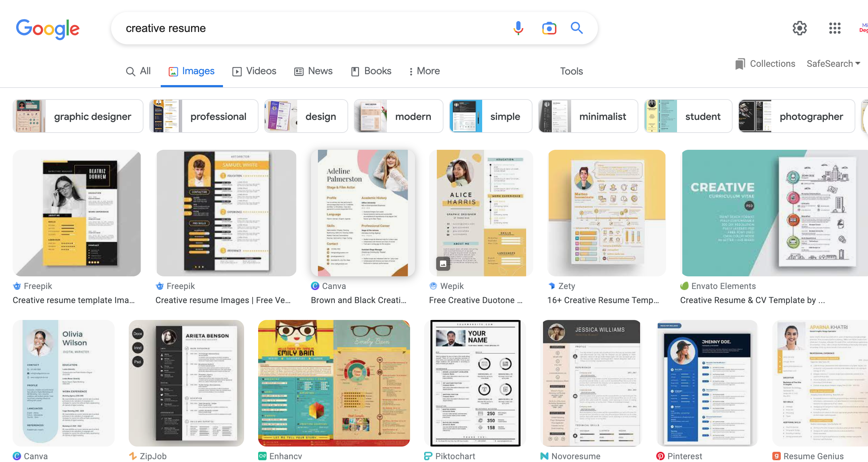Image resolution: width=868 pixels, height=462 pixels.
Task: Click the Collections bookmark icon
Action: pyautogui.click(x=740, y=64)
